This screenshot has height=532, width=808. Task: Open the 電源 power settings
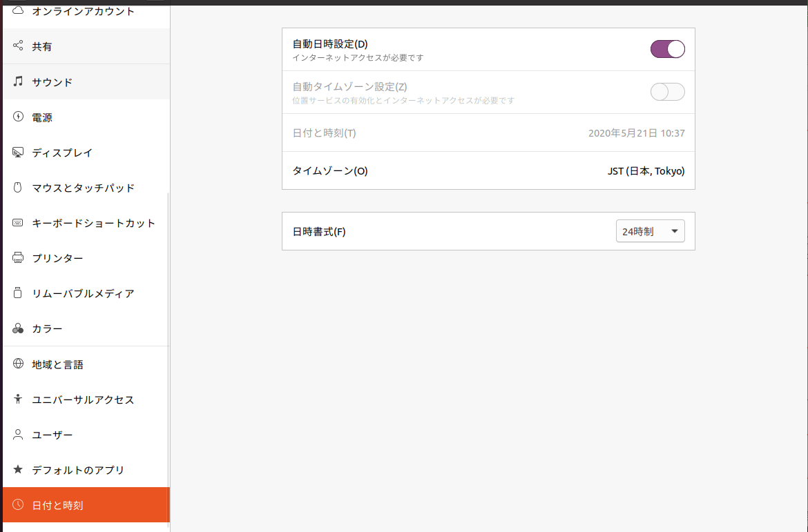click(86, 117)
